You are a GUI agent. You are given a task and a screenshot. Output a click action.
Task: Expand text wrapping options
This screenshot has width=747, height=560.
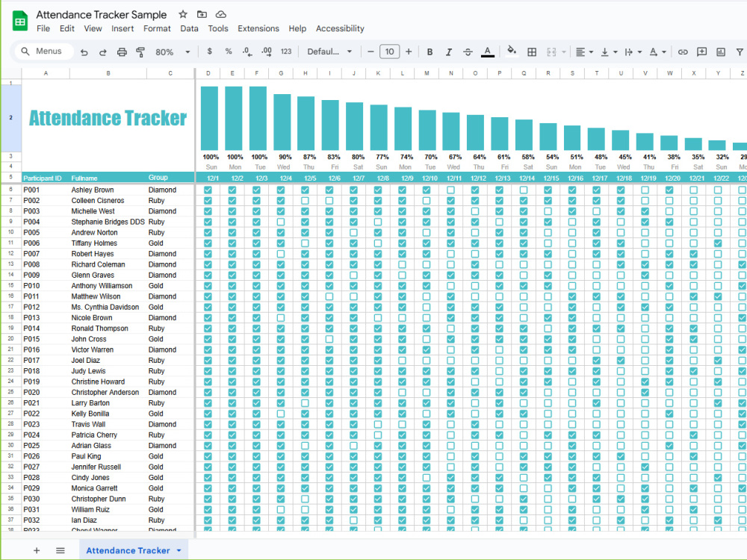coord(640,52)
